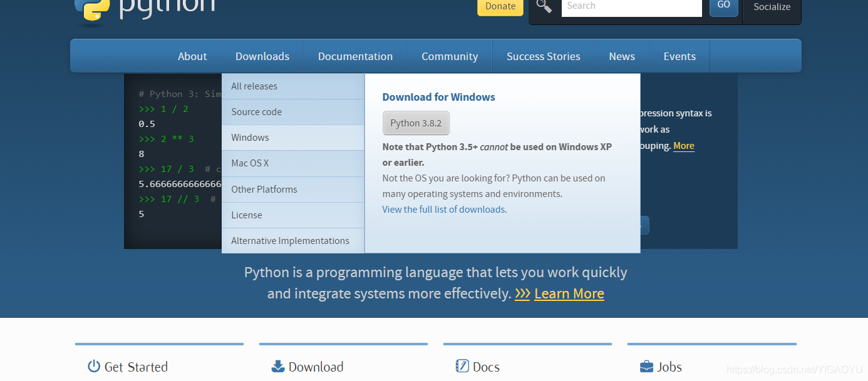Image resolution: width=868 pixels, height=381 pixels.
Task: Open the Socialize dropdown
Action: 772,8
